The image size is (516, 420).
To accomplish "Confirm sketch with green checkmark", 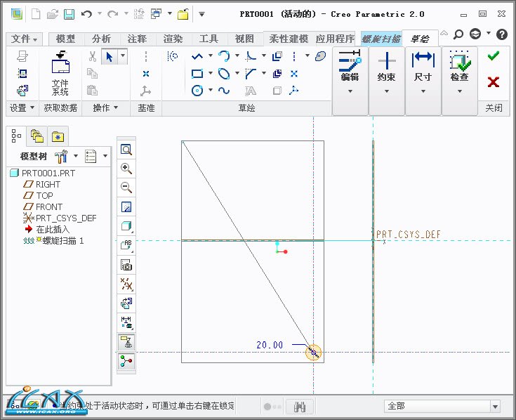I will coord(494,56).
